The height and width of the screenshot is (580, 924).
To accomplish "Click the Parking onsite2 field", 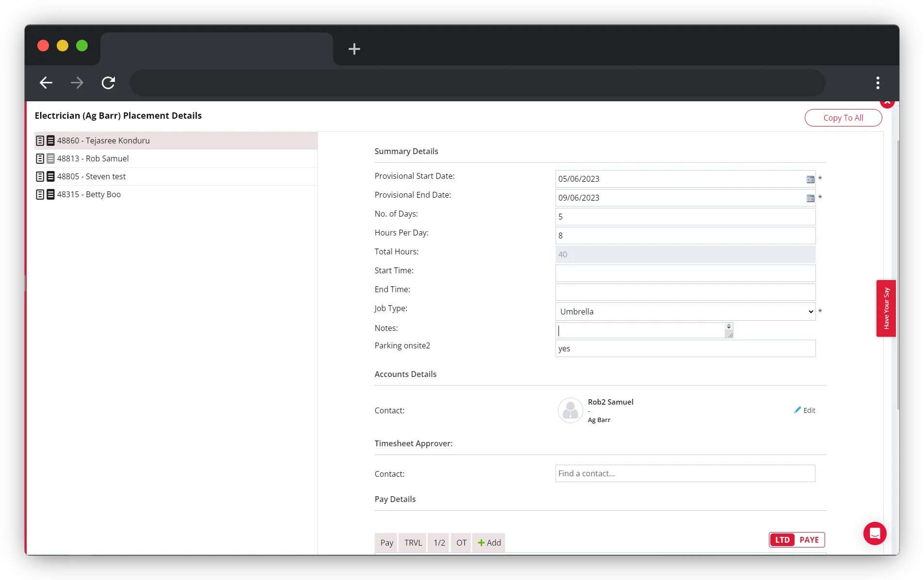I will coord(685,348).
